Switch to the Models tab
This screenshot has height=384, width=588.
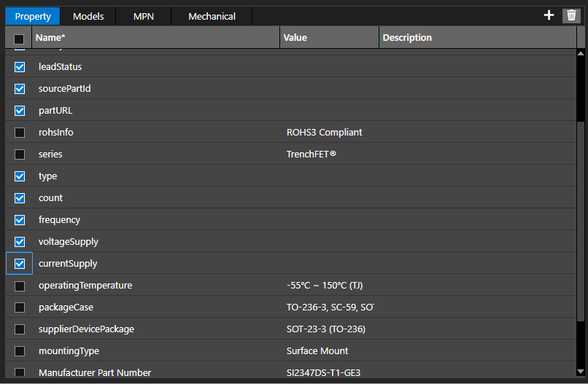point(88,16)
